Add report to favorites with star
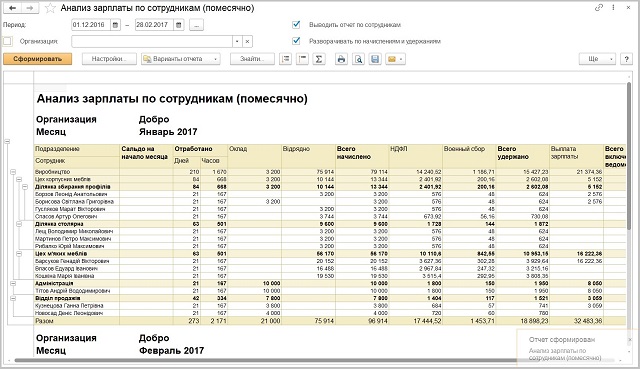The image size is (640, 369). (50, 8)
